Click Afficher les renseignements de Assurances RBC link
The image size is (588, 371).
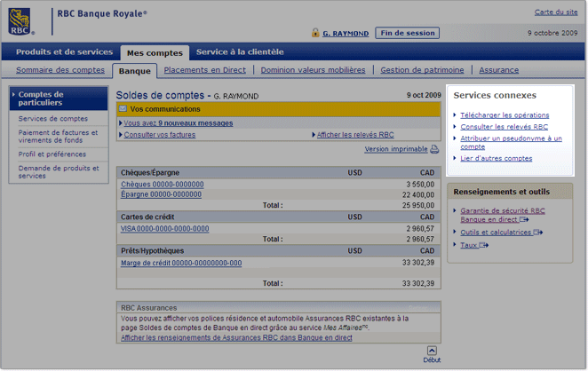tap(236, 337)
